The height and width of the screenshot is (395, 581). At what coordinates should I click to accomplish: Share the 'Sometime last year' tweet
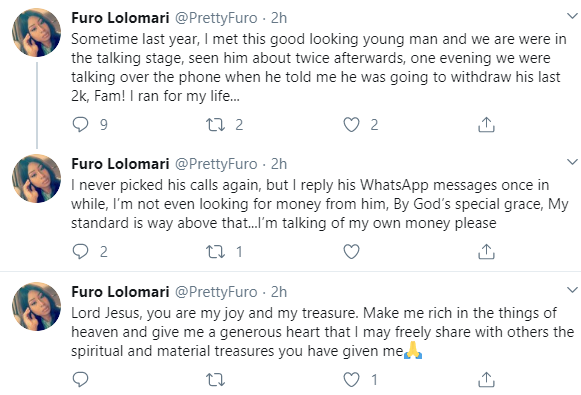tap(486, 125)
